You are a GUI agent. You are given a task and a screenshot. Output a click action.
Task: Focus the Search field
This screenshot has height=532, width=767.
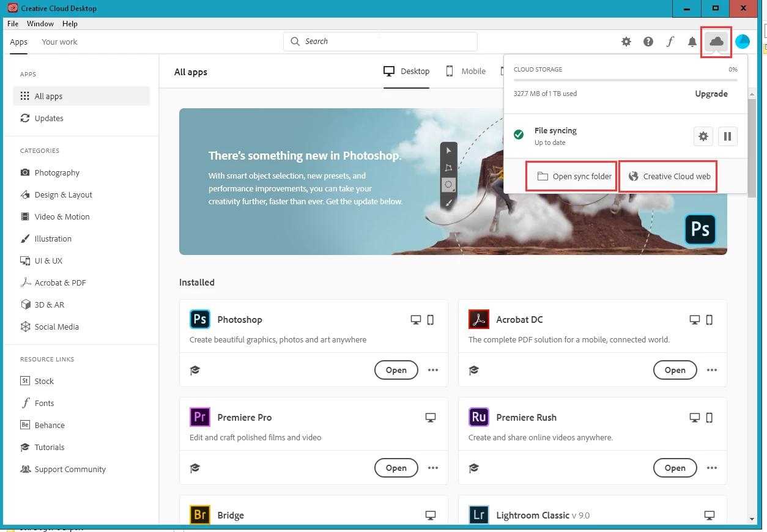[x=380, y=42]
